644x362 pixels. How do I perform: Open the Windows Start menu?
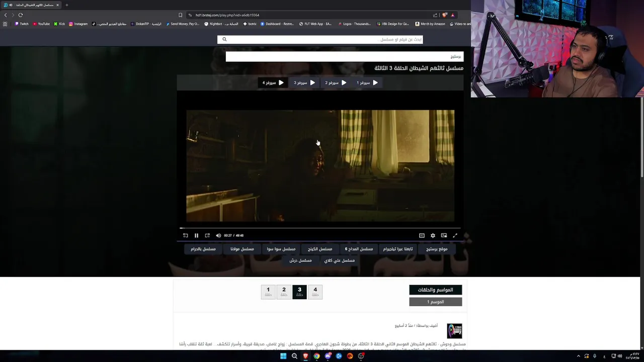point(283,356)
